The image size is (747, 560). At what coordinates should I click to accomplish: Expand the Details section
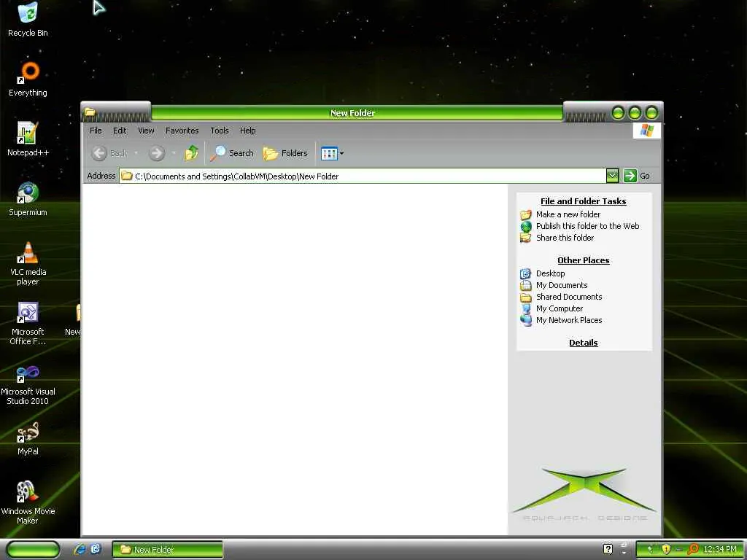click(583, 343)
